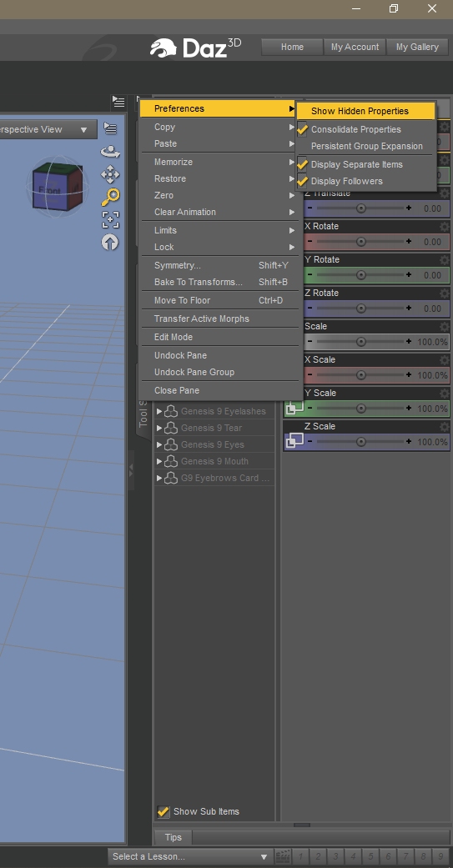Click the Genesis 9 Tear figure icon
Viewport: 453px width, 868px height.
click(171, 428)
